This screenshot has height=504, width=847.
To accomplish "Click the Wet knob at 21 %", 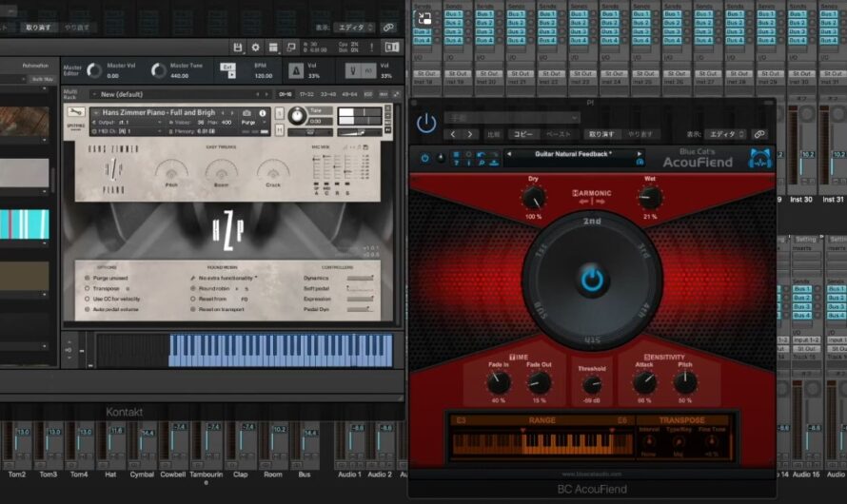I will (x=650, y=198).
